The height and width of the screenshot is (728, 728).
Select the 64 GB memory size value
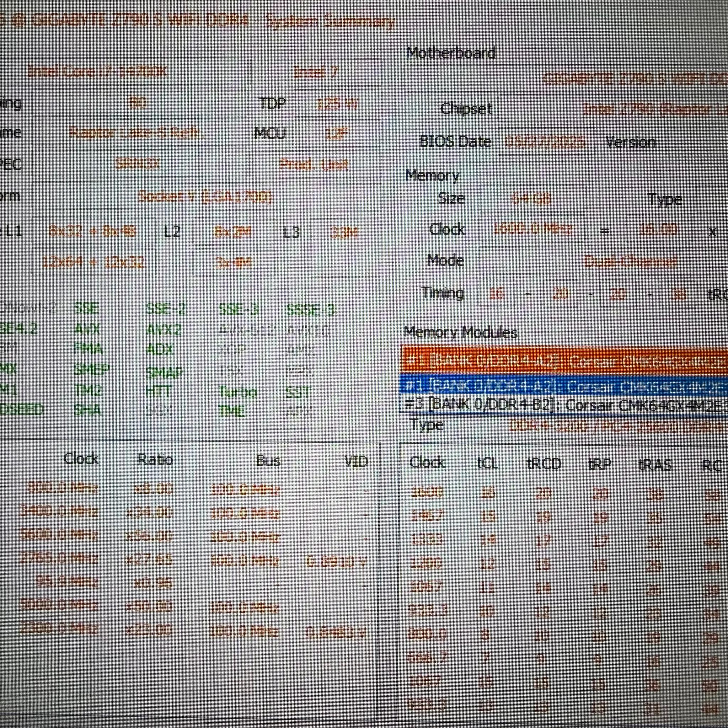[531, 198]
